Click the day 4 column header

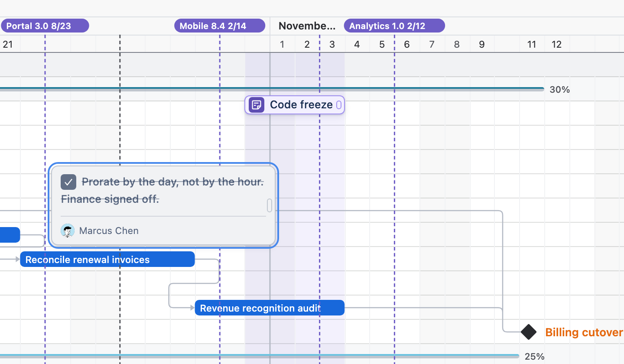click(x=357, y=44)
